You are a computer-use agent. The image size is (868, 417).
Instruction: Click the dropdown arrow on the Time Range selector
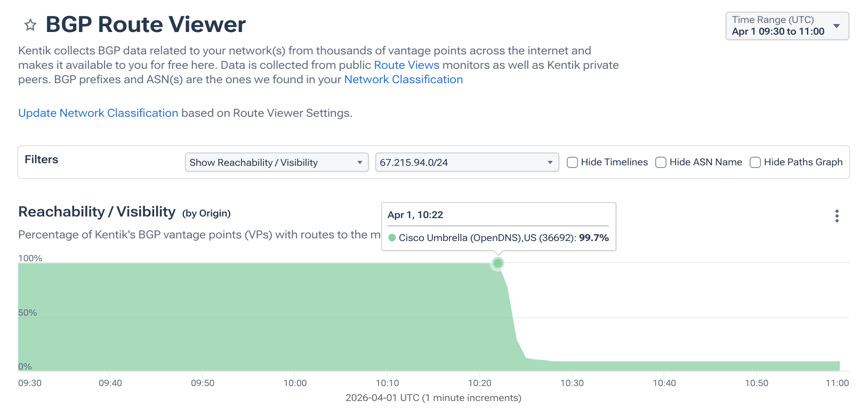coord(835,26)
